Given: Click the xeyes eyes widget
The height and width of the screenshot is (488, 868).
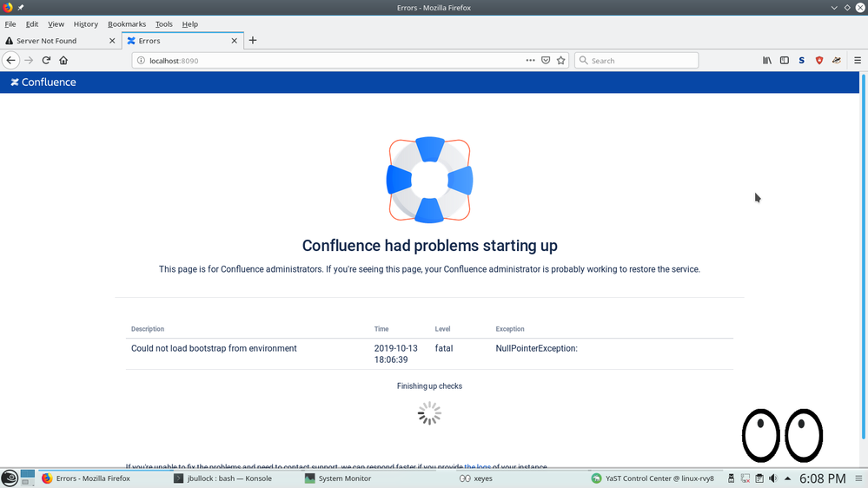Looking at the screenshot, I should [x=782, y=435].
